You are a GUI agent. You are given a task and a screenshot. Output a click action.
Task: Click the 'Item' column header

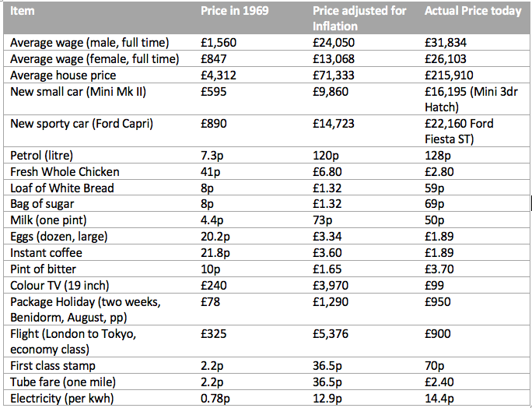point(23,11)
